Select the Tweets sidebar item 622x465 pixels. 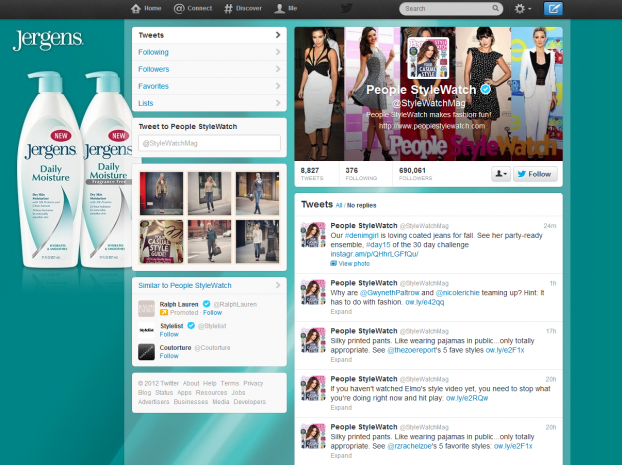209,35
